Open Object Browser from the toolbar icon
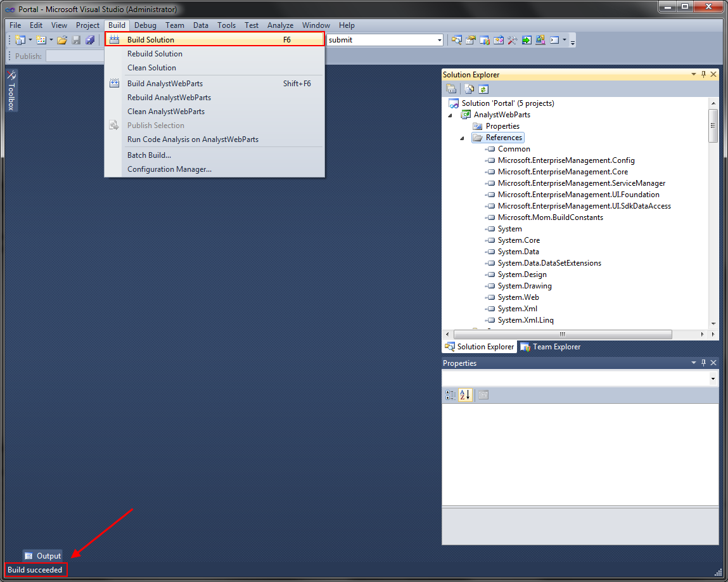Image resolution: width=728 pixels, height=582 pixels. coord(499,40)
